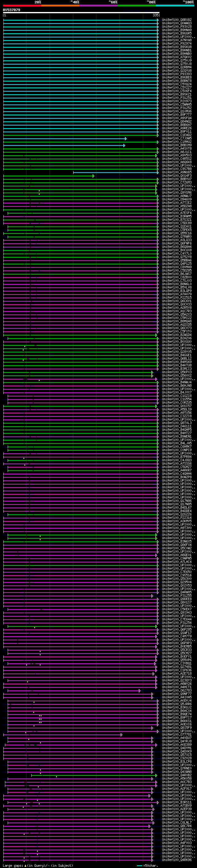This screenshot has height=868, width=197.
Task: Select hit label UniRef100_Q17N86
Action: 177,501
